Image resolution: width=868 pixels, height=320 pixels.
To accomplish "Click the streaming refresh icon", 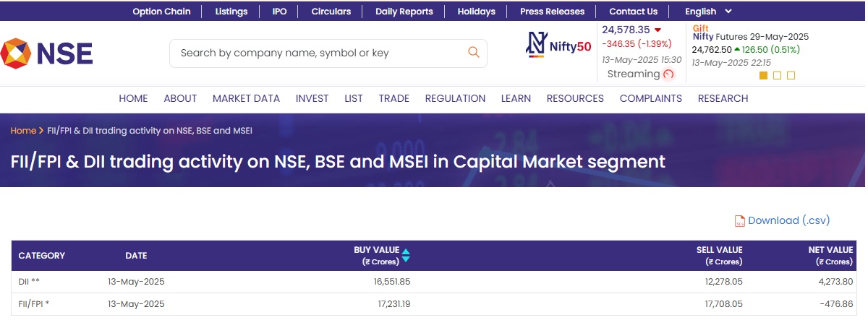I will pyautogui.click(x=668, y=74).
